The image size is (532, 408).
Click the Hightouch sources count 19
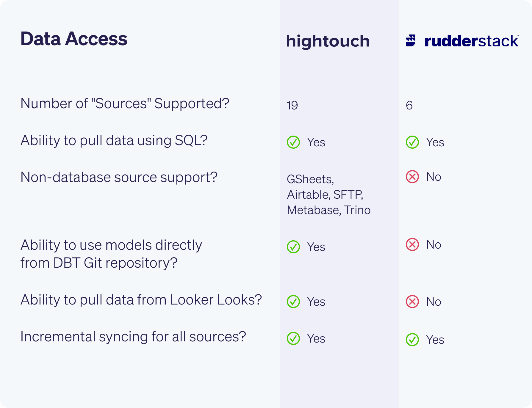(x=292, y=105)
